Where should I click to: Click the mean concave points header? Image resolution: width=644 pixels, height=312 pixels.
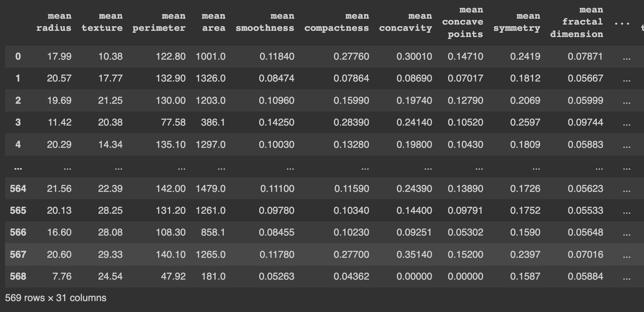point(463,22)
